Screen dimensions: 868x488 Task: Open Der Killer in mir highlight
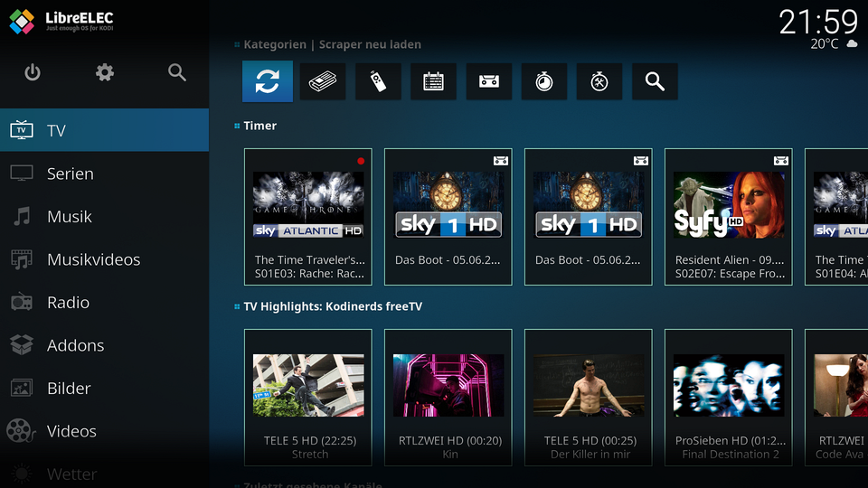point(589,398)
